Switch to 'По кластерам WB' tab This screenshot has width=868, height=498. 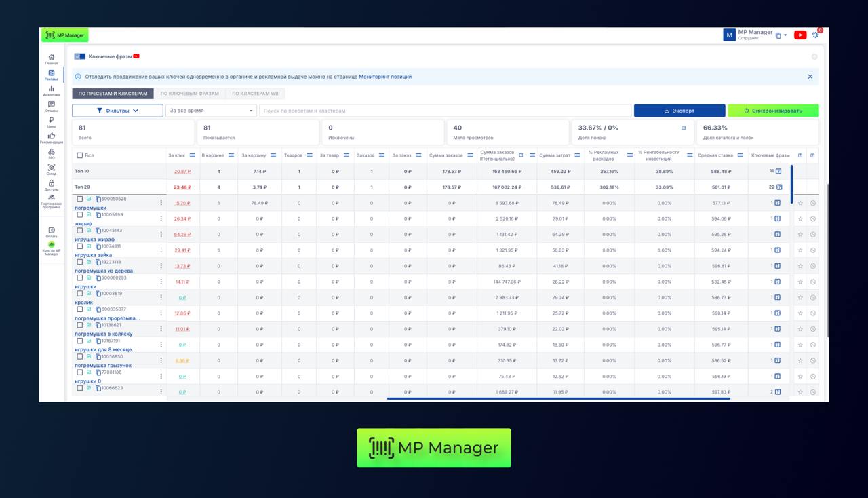tap(255, 94)
